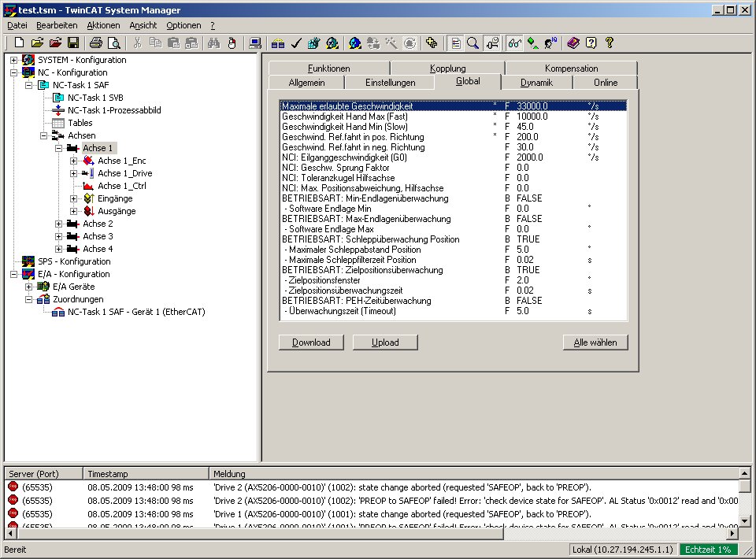Open the Datei menu
The width and height of the screenshot is (756, 559).
(x=17, y=25)
